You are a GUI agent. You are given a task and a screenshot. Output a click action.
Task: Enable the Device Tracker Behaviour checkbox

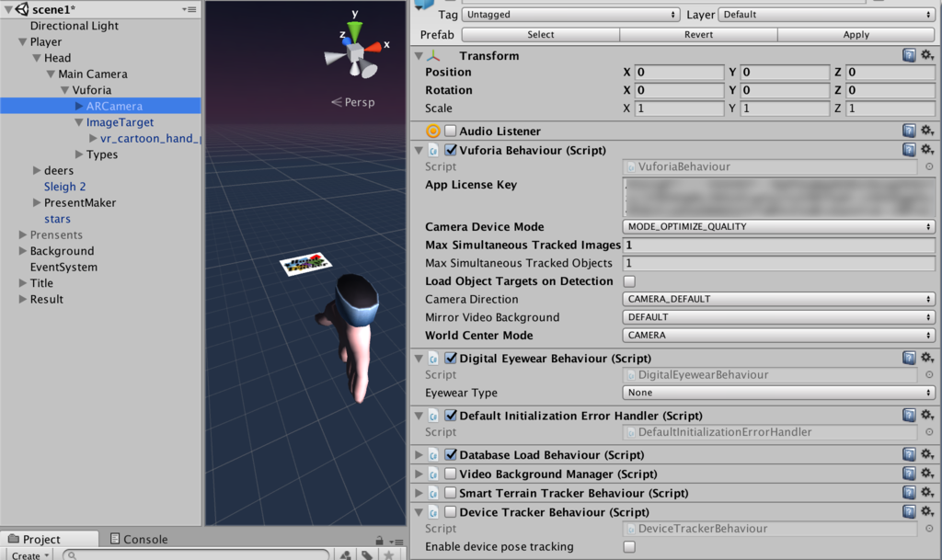(450, 511)
